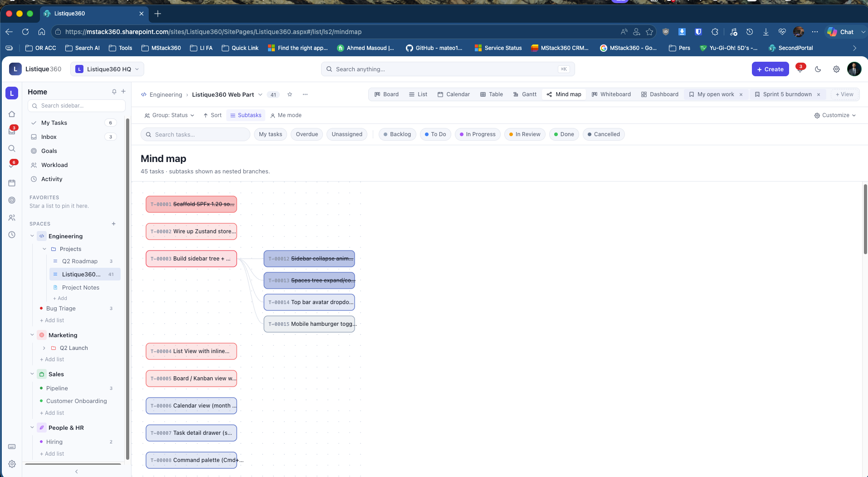The image size is (868, 477).
Task: Collapse the sidebar with bottom arrow
Action: pos(76,472)
